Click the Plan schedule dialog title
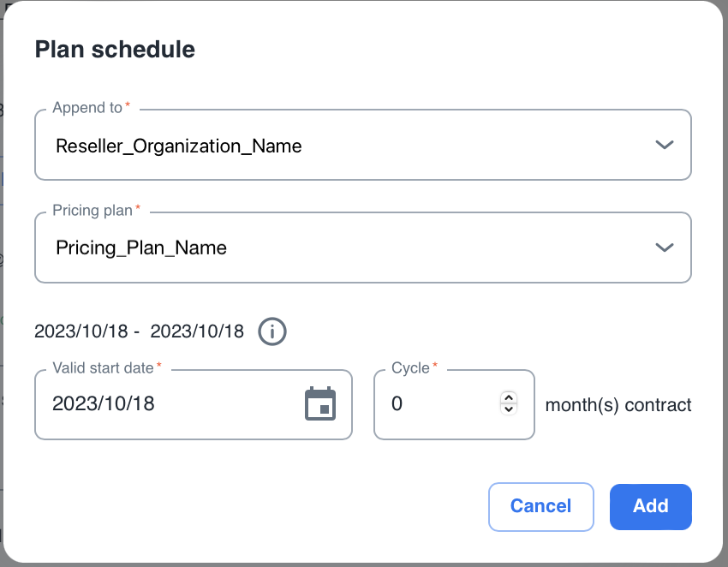 click(115, 50)
